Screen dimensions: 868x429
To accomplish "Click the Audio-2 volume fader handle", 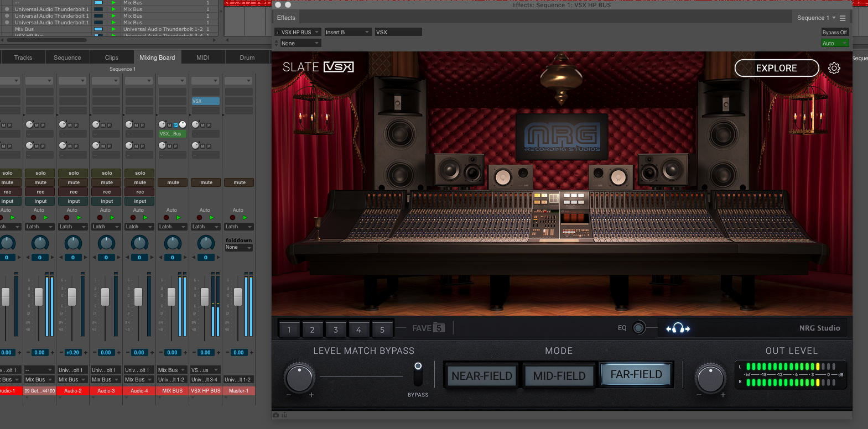I will (x=72, y=297).
